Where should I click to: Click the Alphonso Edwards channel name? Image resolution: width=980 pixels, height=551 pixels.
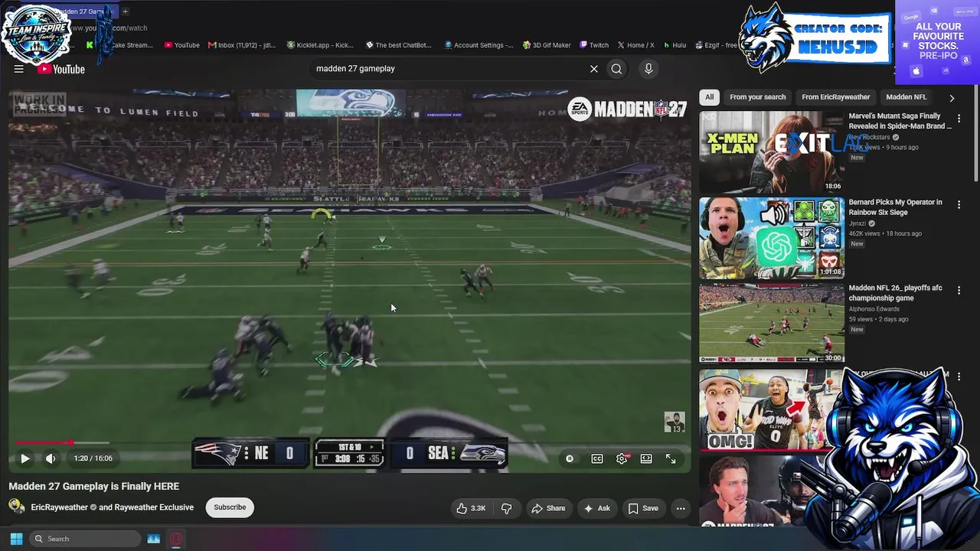[876, 309]
